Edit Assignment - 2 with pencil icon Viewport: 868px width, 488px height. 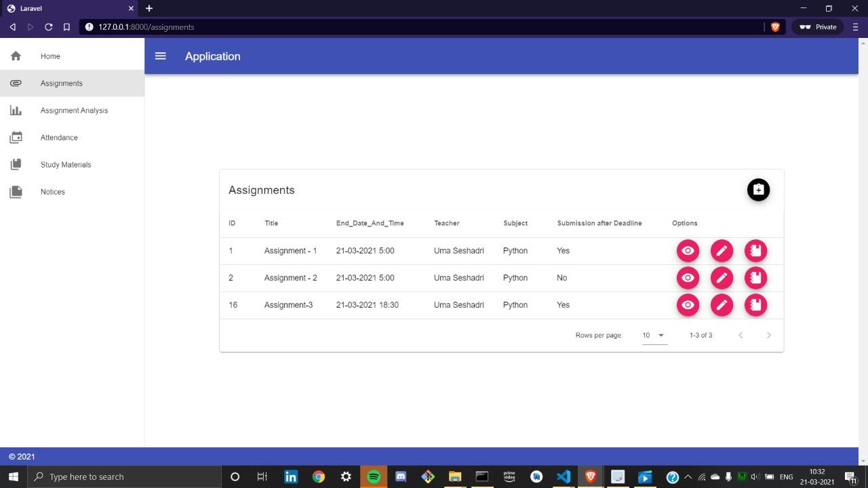pyautogui.click(x=722, y=278)
